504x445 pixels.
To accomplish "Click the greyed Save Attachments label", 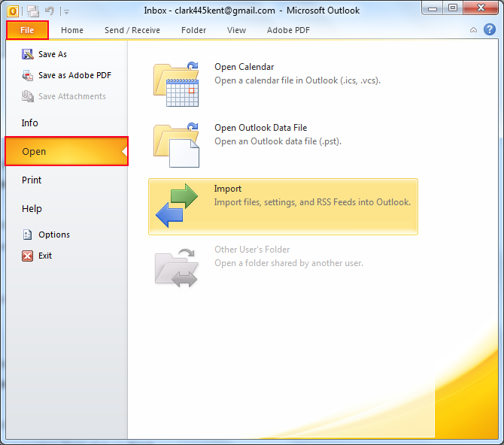I will pos(72,96).
